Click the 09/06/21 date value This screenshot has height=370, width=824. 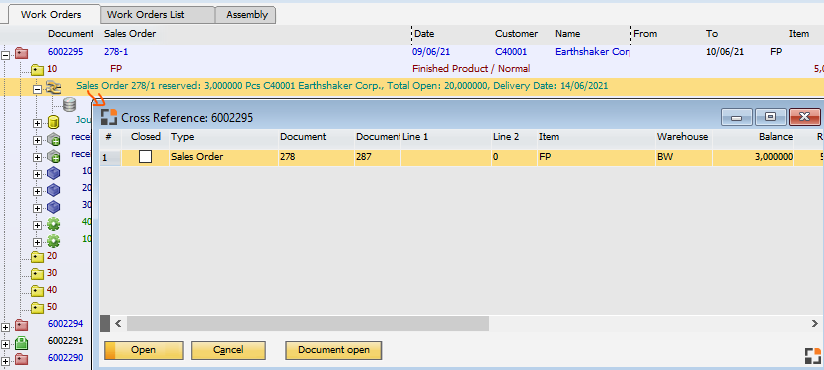click(x=430, y=52)
